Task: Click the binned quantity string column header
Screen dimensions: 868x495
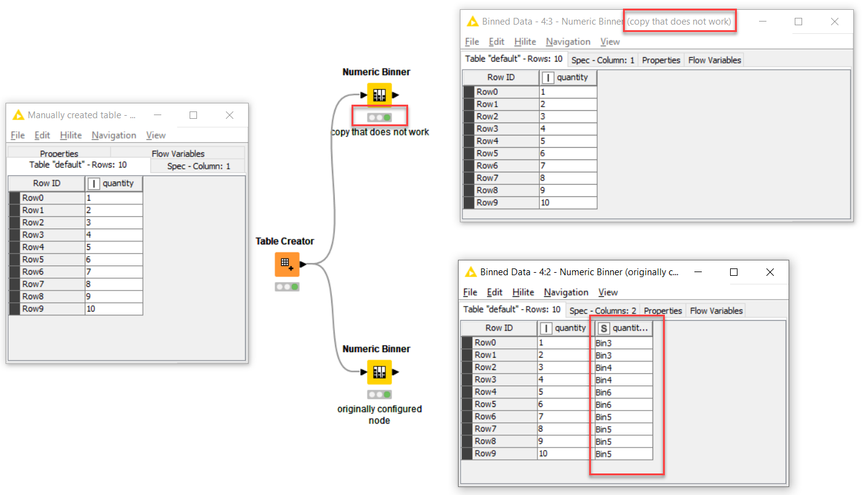Action: (x=621, y=328)
